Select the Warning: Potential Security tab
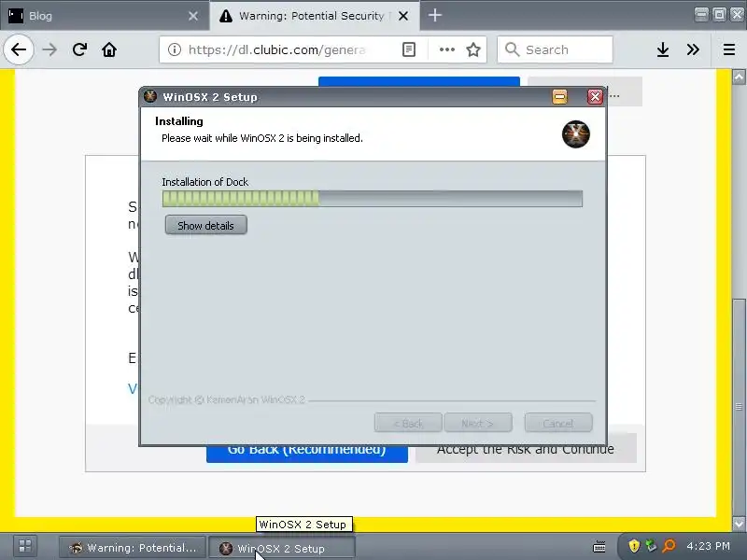This screenshot has height=560, width=747. tap(315, 16)
